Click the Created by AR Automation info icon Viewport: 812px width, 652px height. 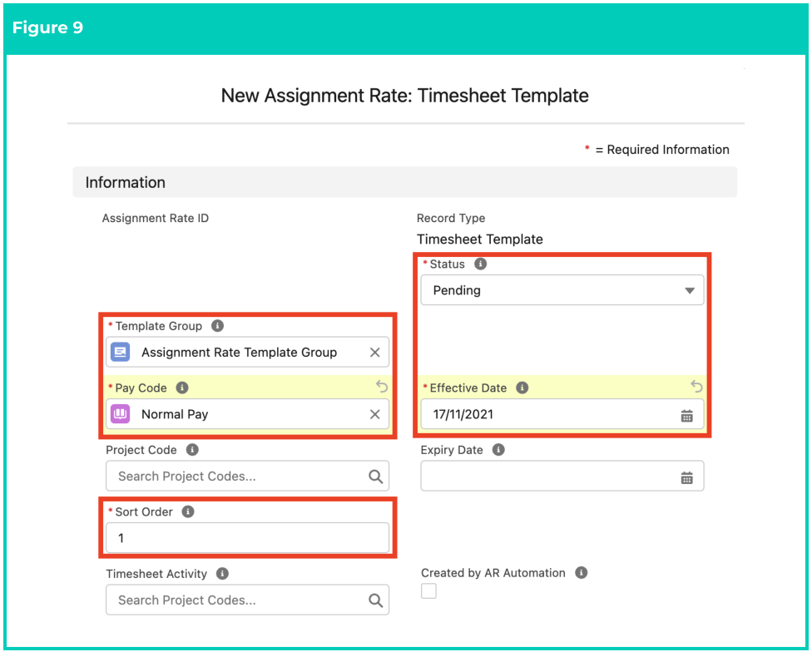coord(582,573)
